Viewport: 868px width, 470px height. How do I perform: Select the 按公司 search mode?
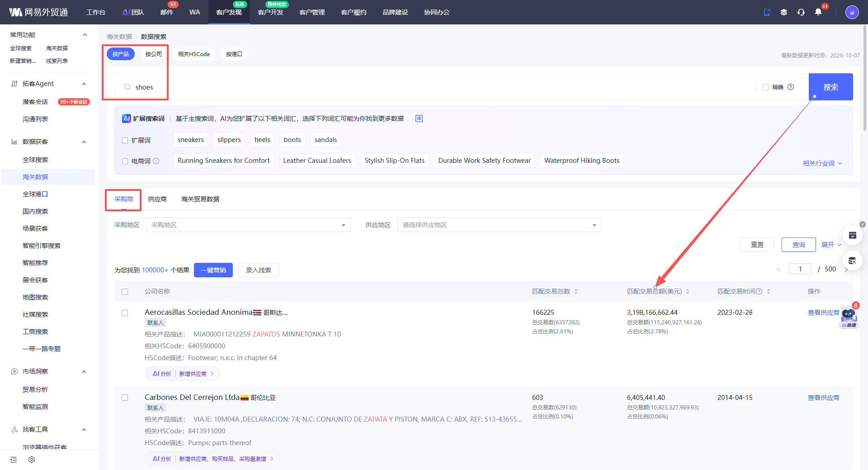tap(154, 54)
